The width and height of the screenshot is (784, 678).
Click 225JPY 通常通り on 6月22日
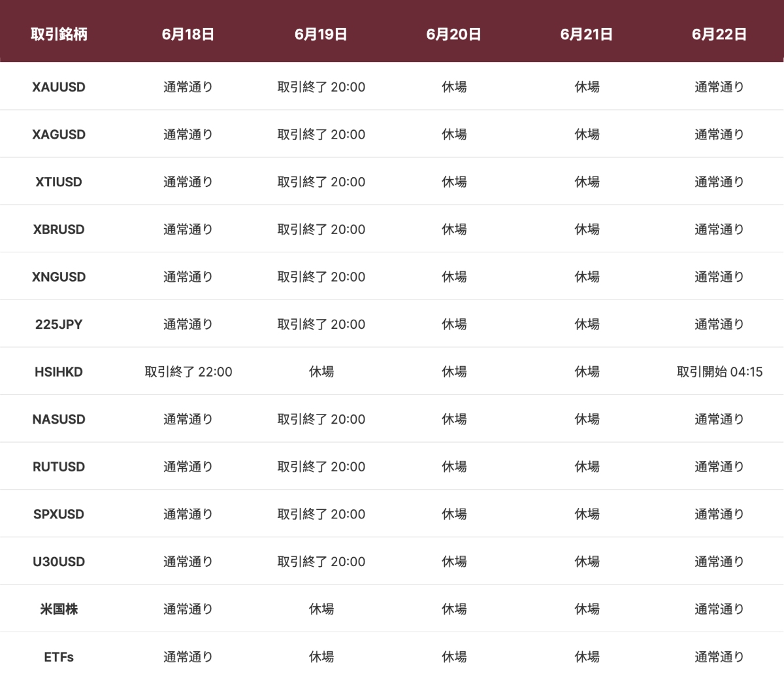tap(719, 324)
